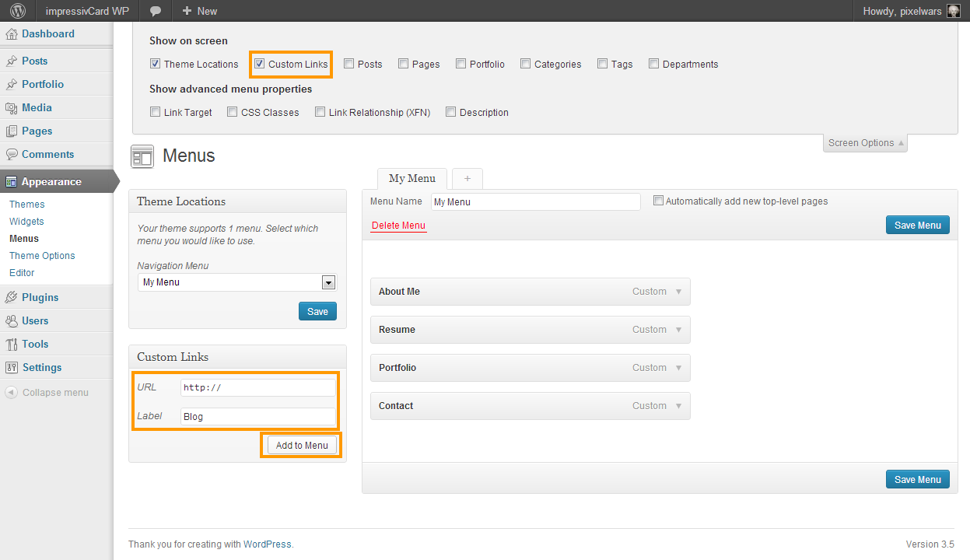
Task: Uncheck the Custom Links checkbox
Action: (260, 64)
